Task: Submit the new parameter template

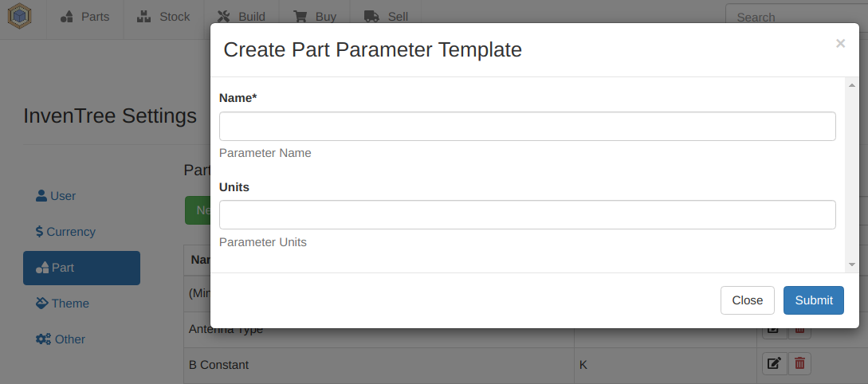Action: click(813, 300)
